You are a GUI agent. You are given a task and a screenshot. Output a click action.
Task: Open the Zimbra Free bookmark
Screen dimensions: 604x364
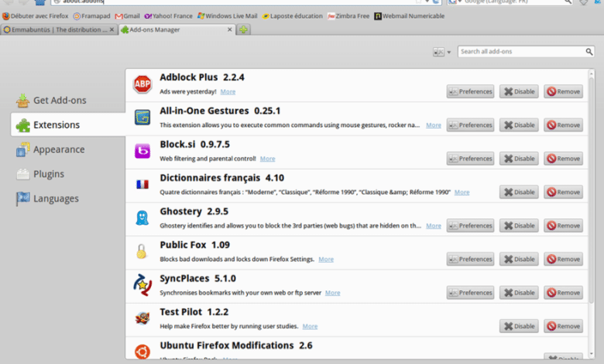pos(348,16)
